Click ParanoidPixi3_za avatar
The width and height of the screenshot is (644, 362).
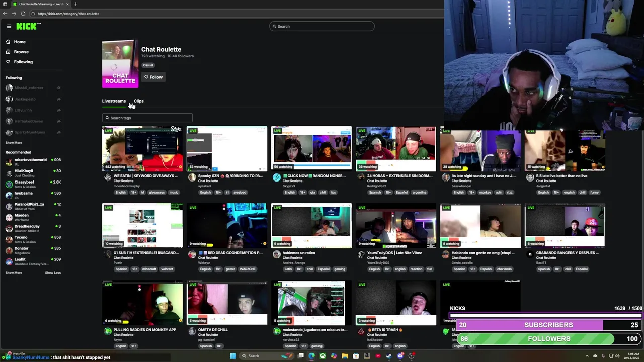9,206
